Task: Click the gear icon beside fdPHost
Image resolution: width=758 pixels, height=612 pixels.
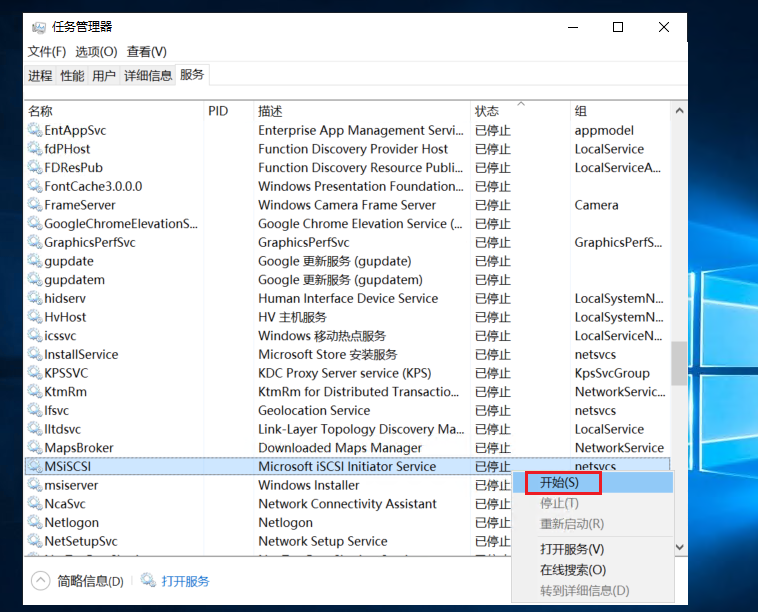Action: pos(35,149)
